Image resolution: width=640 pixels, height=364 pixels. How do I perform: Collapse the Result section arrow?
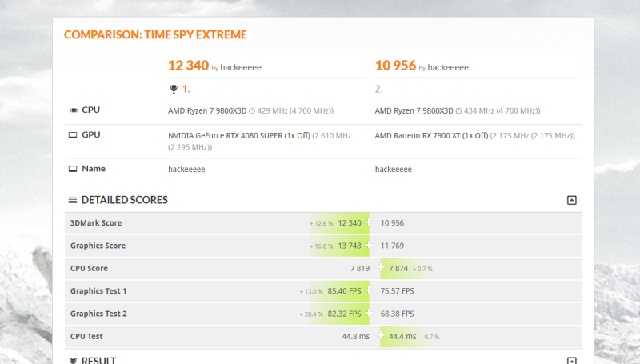point(571,360)
